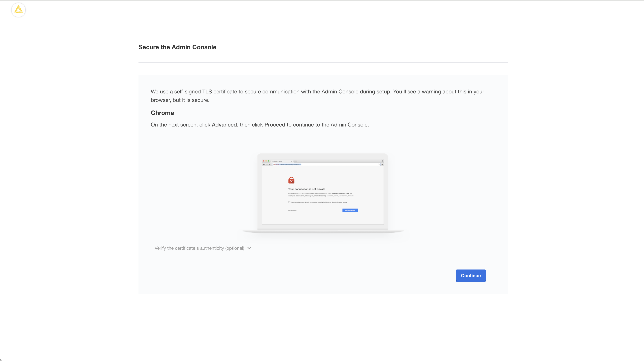Click the ADVANCED link in the illustration

coord(292,210)
